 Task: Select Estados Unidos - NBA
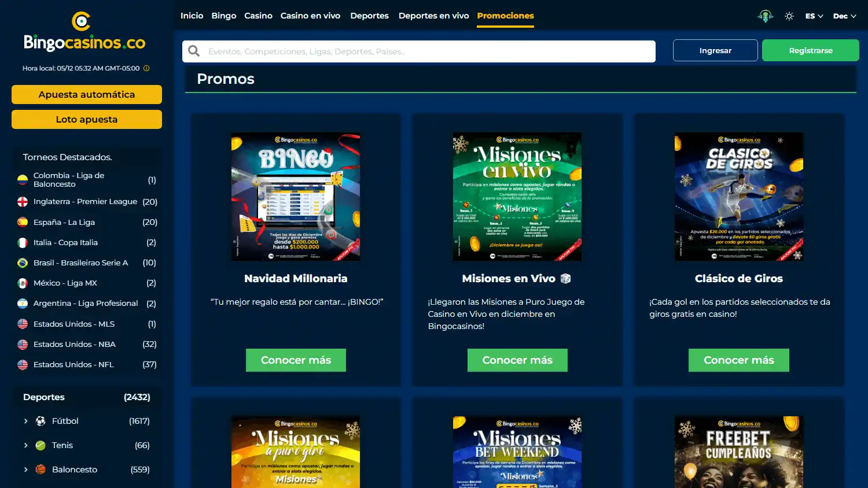coord(87,344)
